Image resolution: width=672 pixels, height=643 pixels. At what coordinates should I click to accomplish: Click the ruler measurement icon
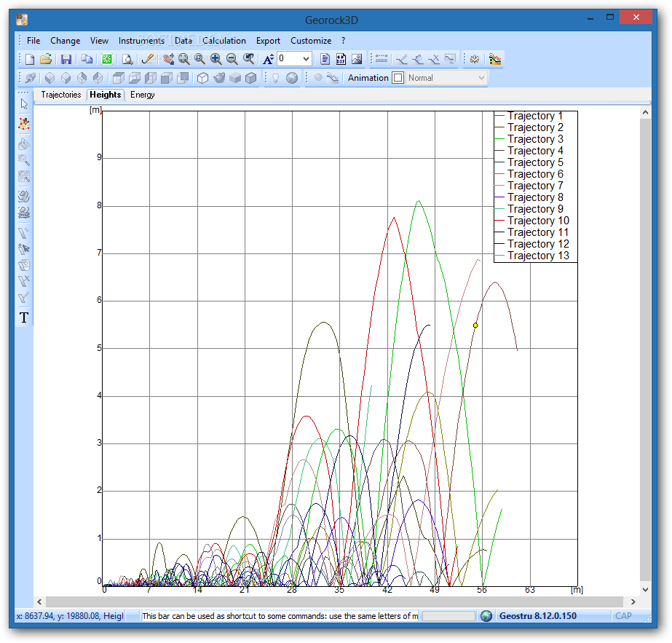point(382,59)
